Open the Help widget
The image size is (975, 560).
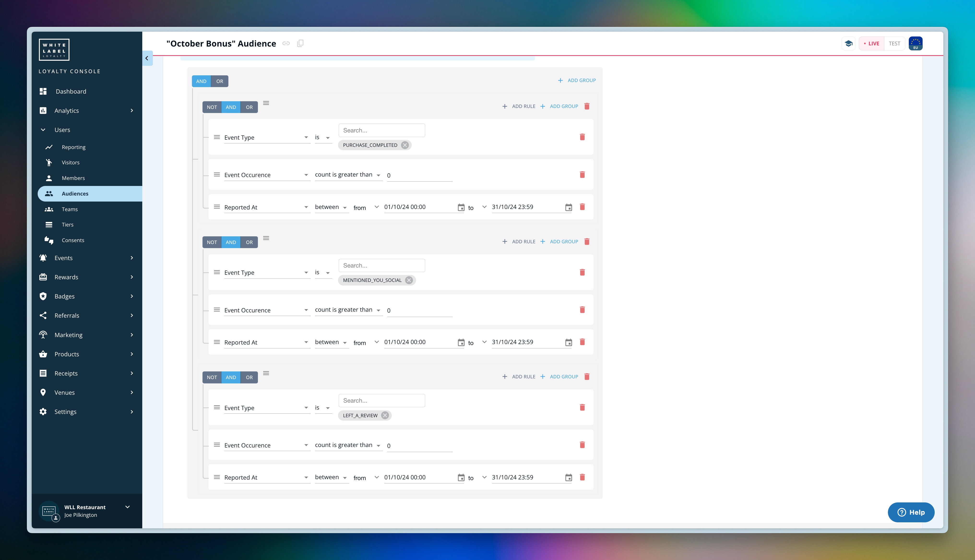911,512
